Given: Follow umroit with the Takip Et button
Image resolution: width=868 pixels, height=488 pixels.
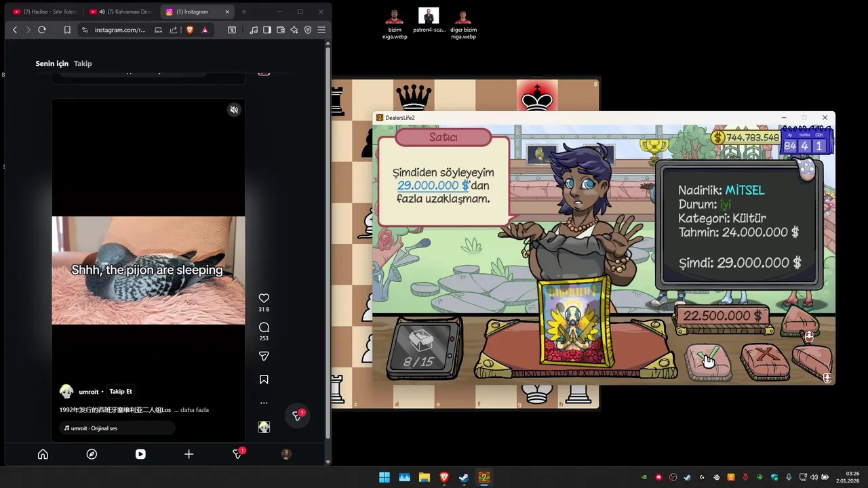Looking at the screenshot, I should [x=121, y=391].
